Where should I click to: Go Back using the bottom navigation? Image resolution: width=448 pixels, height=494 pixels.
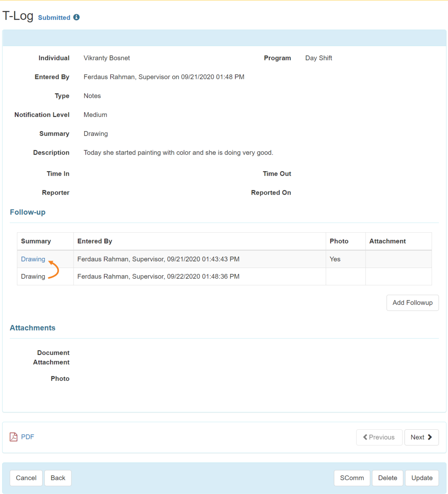pyautogui.click(x=57, y=478)
